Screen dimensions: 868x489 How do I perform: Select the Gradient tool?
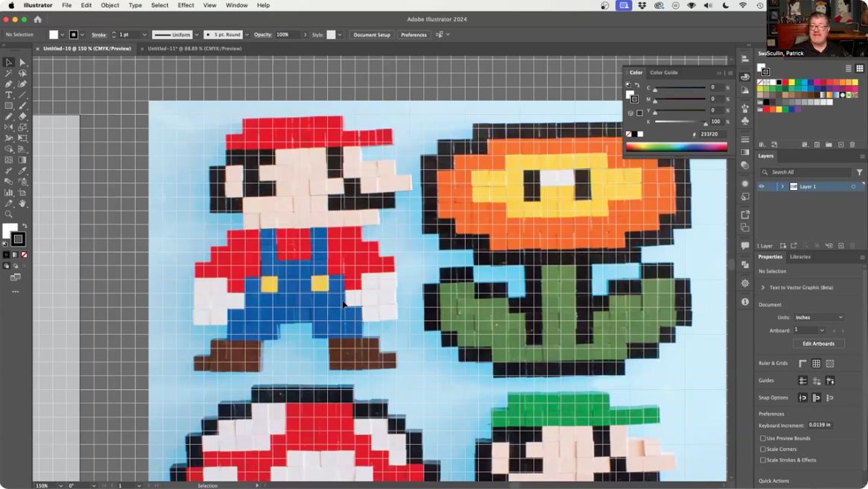pyautogui.click(x=22, y=160)
